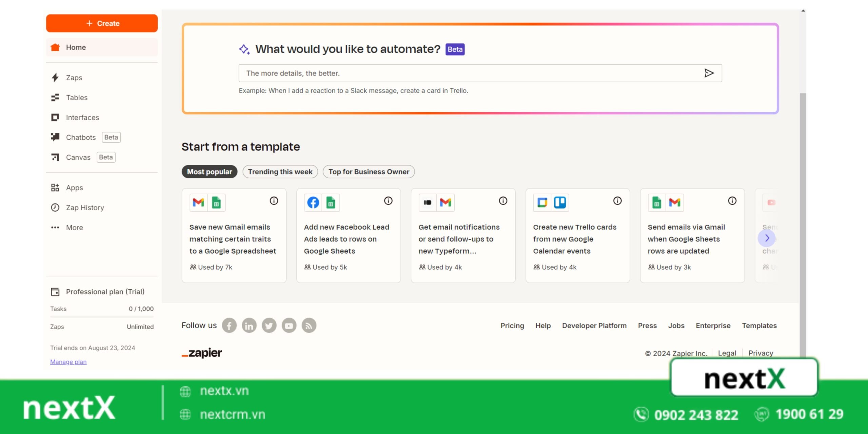The width and height of the screenshot is (868, 434).
Task: Select the Most popular filter pill
Action: tap(210, 172)
